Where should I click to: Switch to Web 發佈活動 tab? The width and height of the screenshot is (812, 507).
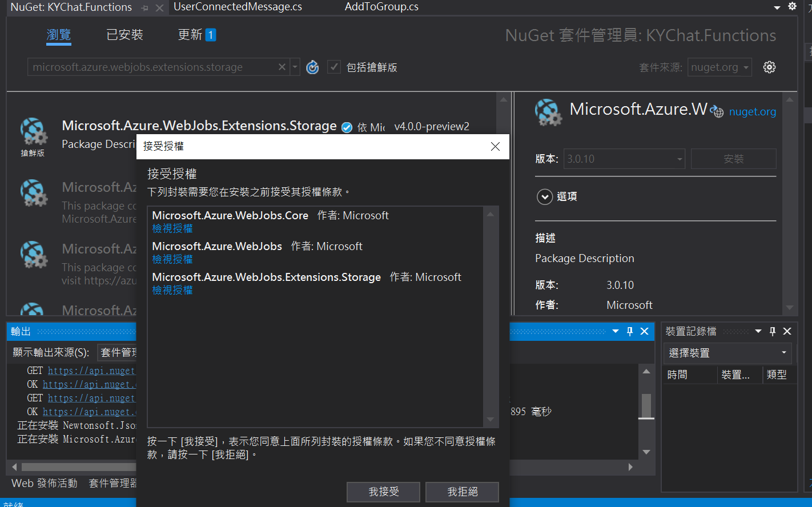[44, 483]
